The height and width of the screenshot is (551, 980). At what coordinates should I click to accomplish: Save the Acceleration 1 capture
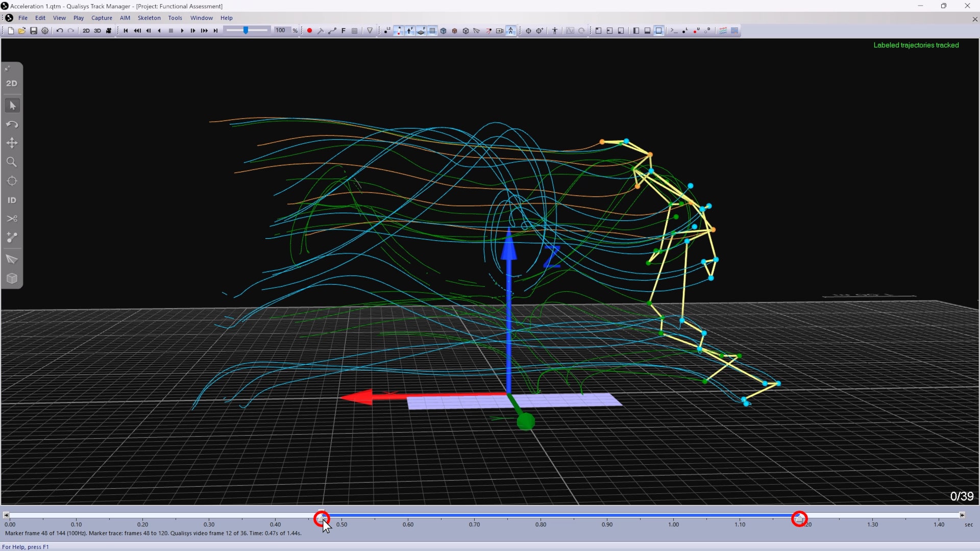click(x=34, y=31)
